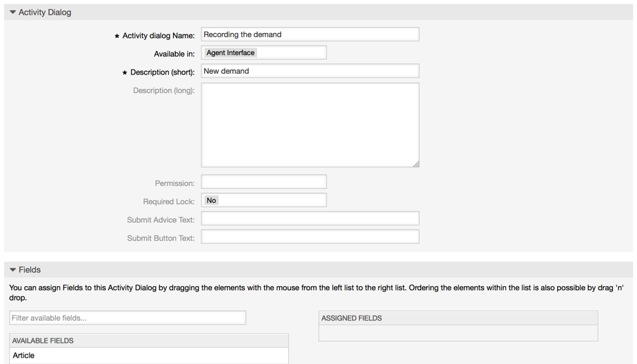
Task: Open the Available in dropdown
Action: click(x=263, y=52)
